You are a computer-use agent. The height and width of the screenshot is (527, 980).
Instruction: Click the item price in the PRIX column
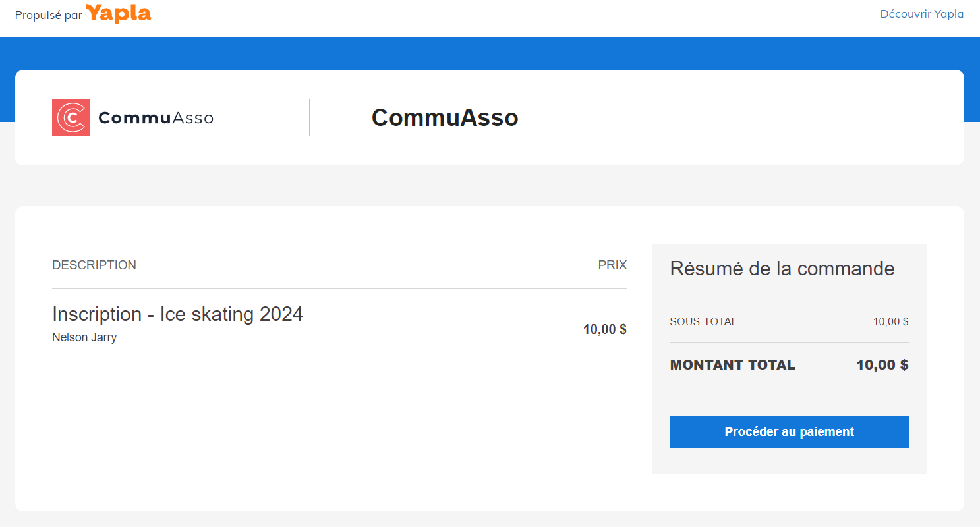(x=604, y=329)
